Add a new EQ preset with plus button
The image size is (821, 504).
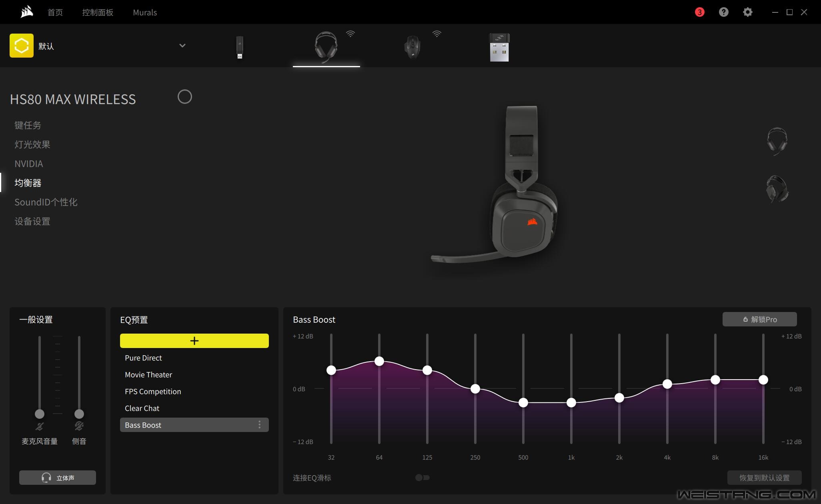click(194, 341)
